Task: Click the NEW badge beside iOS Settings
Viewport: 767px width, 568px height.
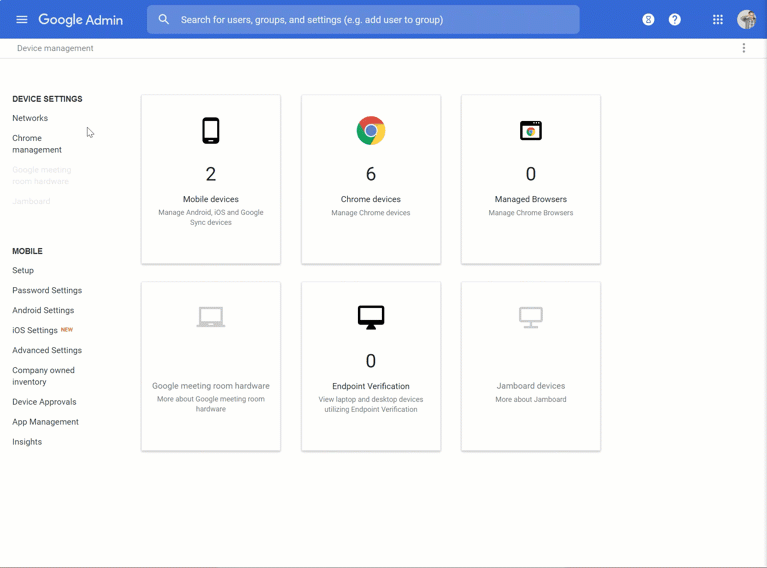Action: (x=67, y=330)
